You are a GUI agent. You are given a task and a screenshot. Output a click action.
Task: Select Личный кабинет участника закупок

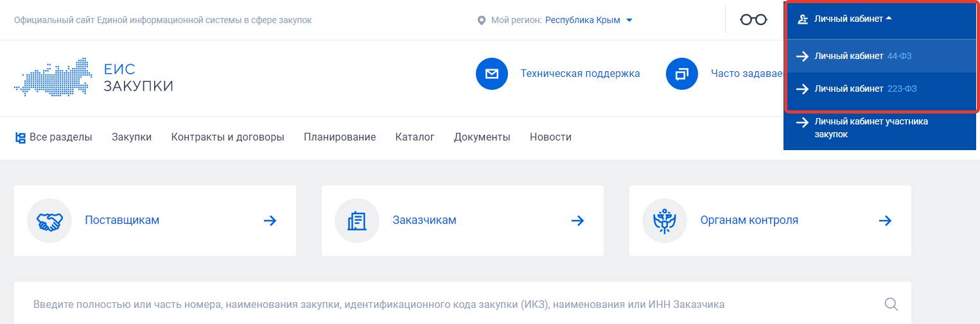point(880,128)
